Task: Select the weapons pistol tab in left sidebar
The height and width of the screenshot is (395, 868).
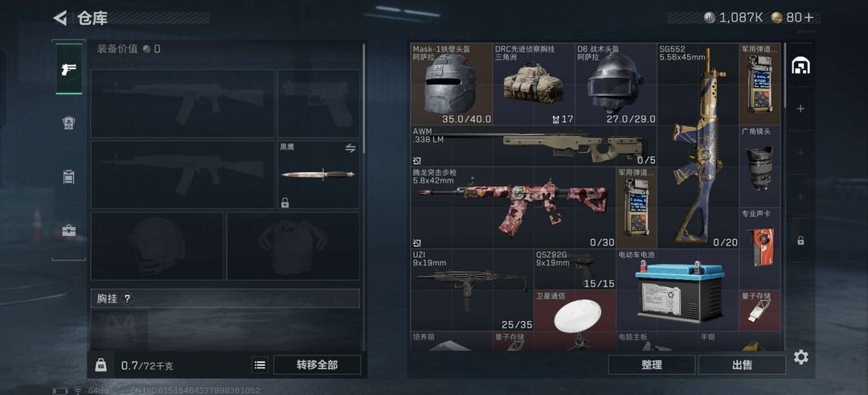Action: (68, 69)
